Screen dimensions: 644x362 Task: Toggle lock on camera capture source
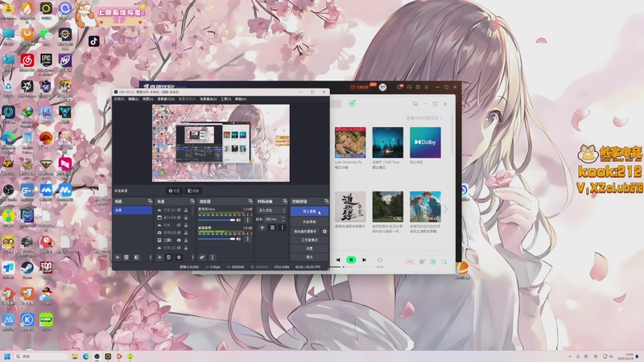pos(186,232)
